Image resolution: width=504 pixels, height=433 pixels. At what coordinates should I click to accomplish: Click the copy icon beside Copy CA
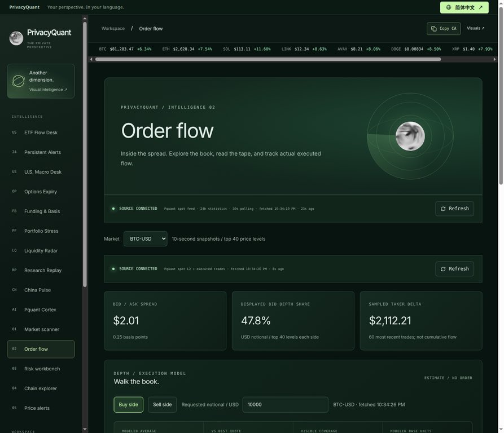(x=433, y=29)
